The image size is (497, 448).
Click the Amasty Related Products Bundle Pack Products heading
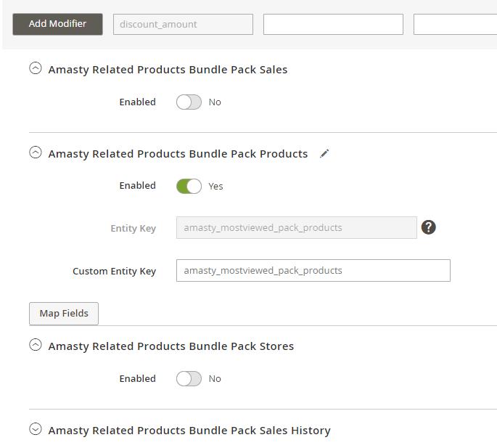tap(178, 154)
